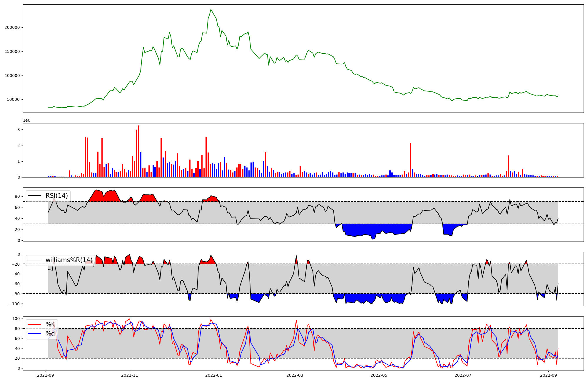The width and height of the screenshot is (588, 382).
Task: Click the williams%R(14) legend label
Action: coord(69,260)
